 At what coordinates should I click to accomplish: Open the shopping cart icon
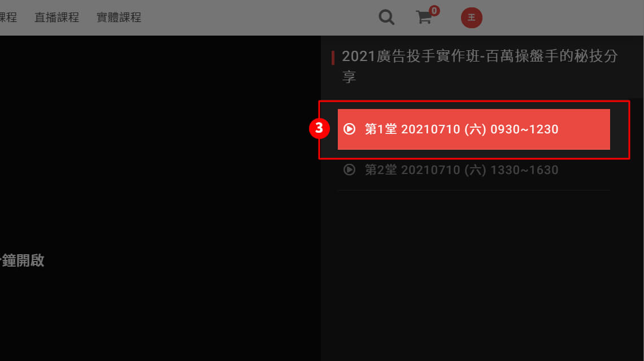[x=424, y=18]
